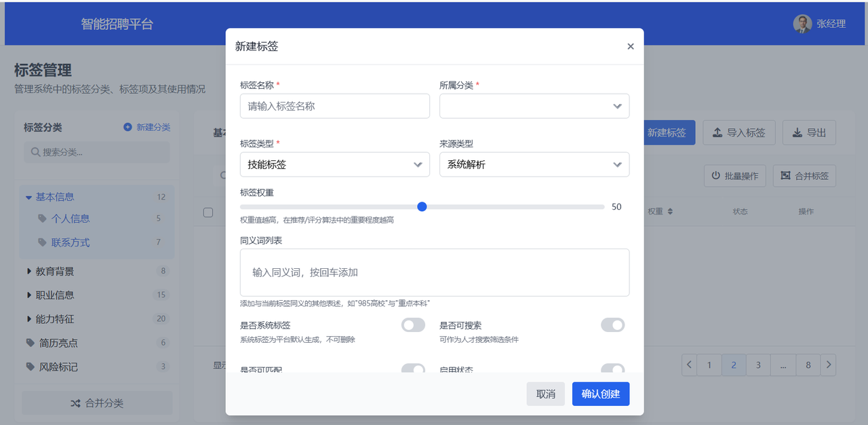Open the 标签类型 dropdown showing 技能标签
Viewport: 868px width, 425px height.
tap(335, 164)
